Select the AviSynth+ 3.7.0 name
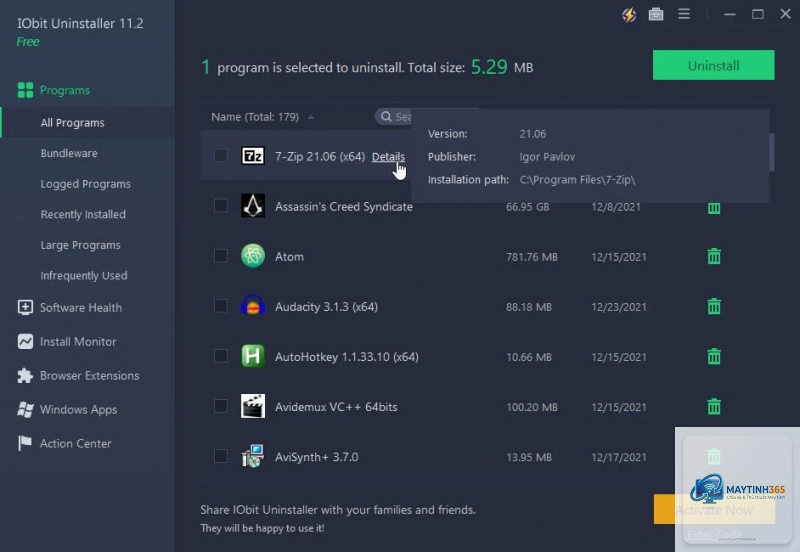 click(x=316, y=457)
